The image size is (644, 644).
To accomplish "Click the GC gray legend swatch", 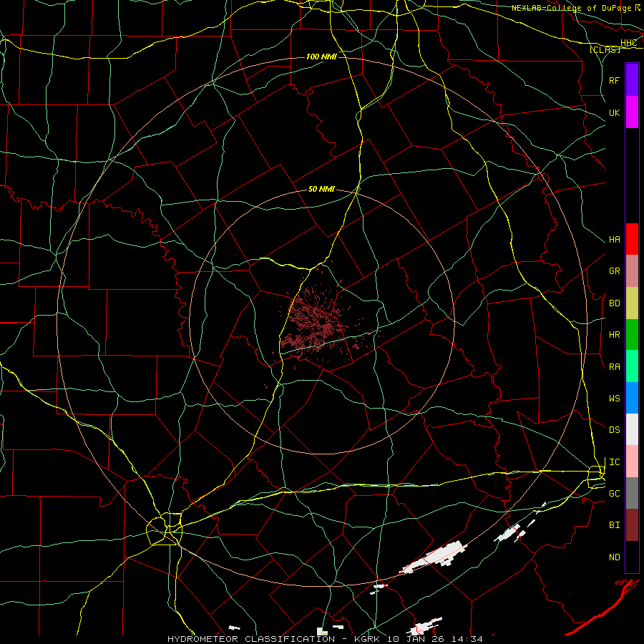I will coord(632,493).
